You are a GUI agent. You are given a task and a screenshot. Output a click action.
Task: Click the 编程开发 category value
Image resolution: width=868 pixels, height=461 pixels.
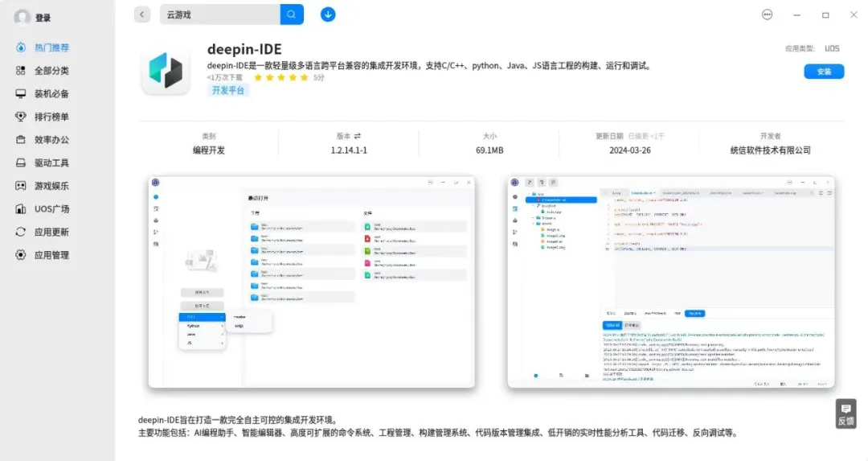tap(209, 150)
